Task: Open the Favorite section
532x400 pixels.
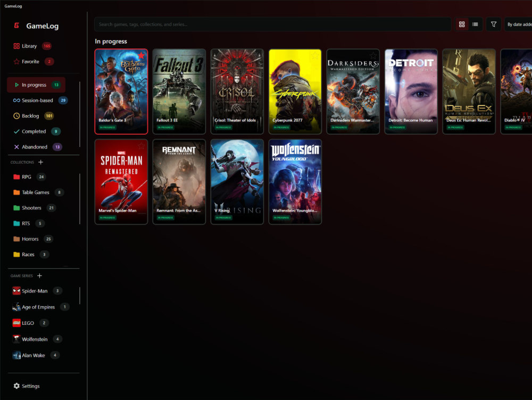Action: coord(33,61)
